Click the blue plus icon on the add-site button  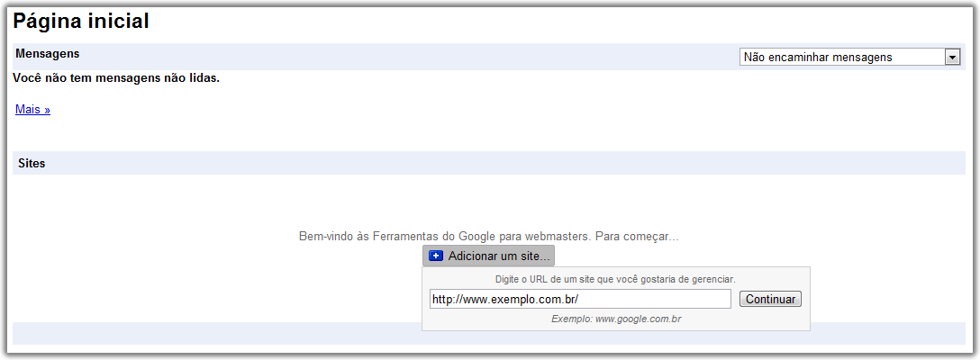click(437, 256)
